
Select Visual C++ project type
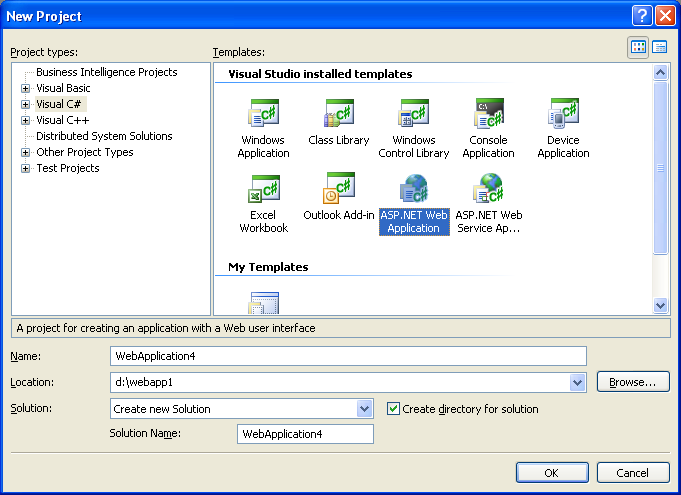(x=63, y=120)
